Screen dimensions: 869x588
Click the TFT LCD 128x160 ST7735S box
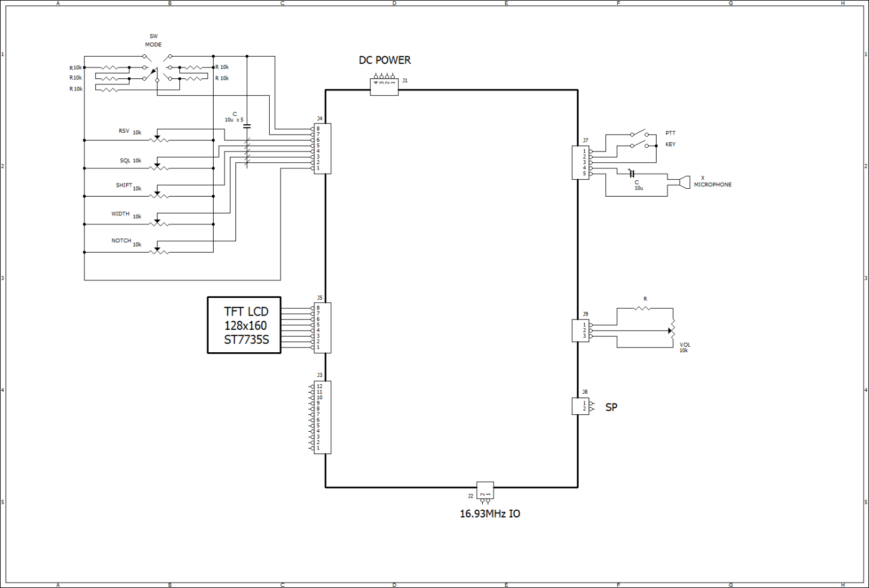(244, 325)
